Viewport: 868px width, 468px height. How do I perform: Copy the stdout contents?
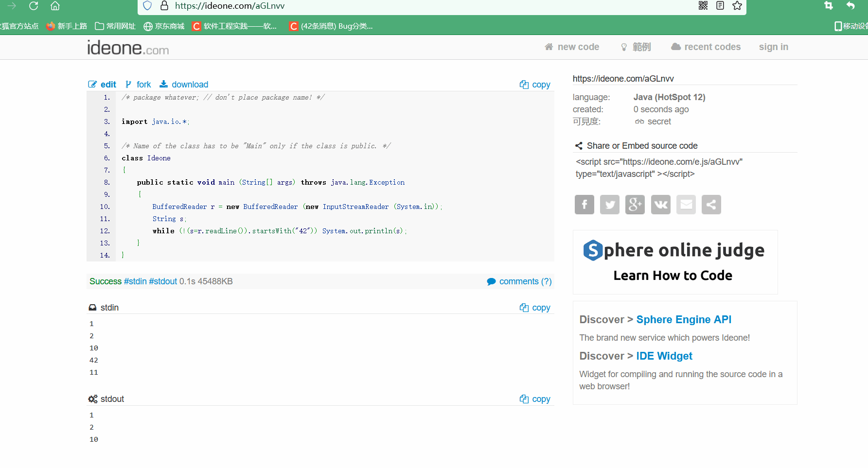point(535,399)
